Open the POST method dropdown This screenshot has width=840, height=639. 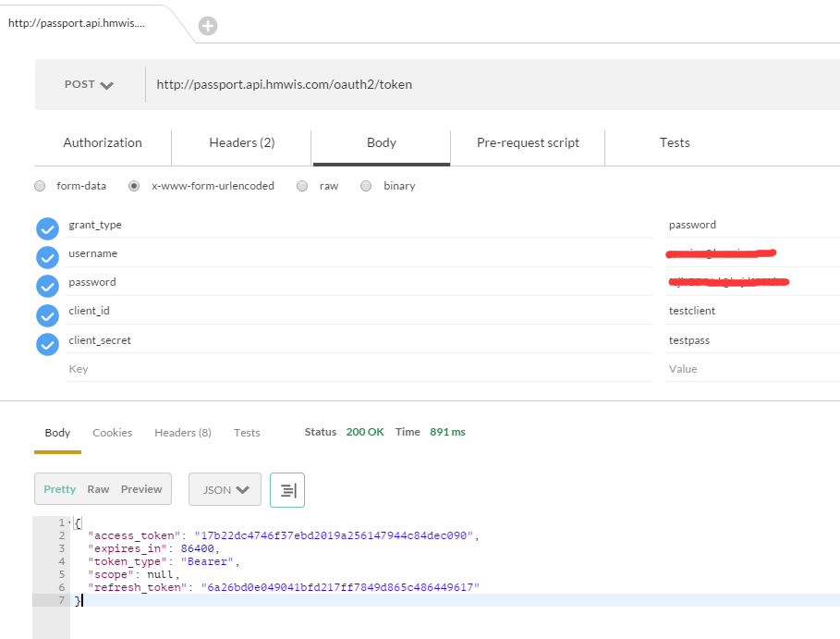click(89, 84)
